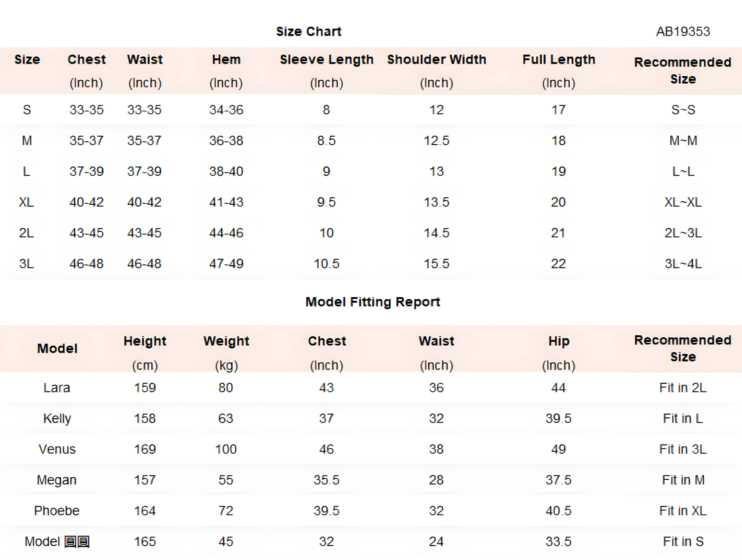Click model name Lara
This screenshot has height=560, width=742.
point(57,388)
